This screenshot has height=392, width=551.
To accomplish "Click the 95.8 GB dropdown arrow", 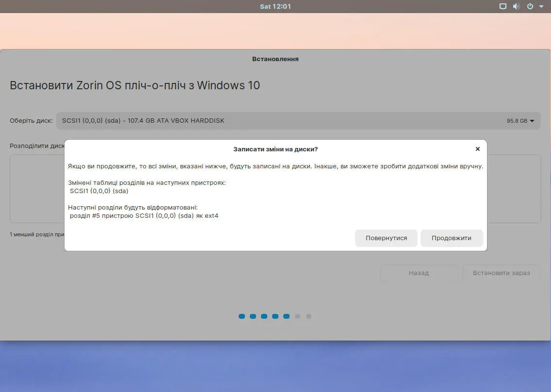I will [532, 121].
